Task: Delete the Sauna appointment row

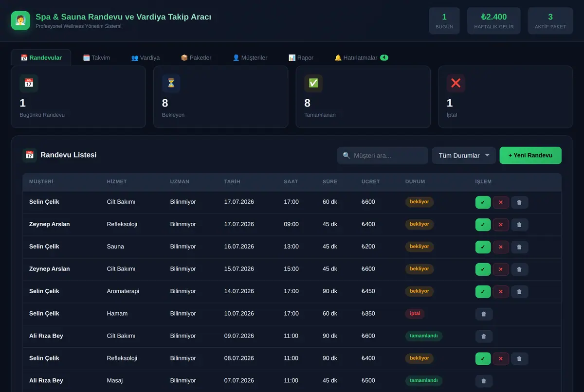Action: coord(519,247)
